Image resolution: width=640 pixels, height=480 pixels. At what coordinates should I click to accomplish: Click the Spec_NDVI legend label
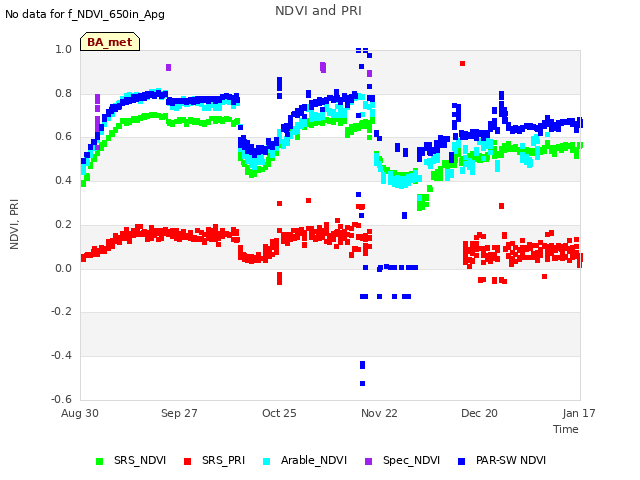pyautogui.click(x=411, y=460)
